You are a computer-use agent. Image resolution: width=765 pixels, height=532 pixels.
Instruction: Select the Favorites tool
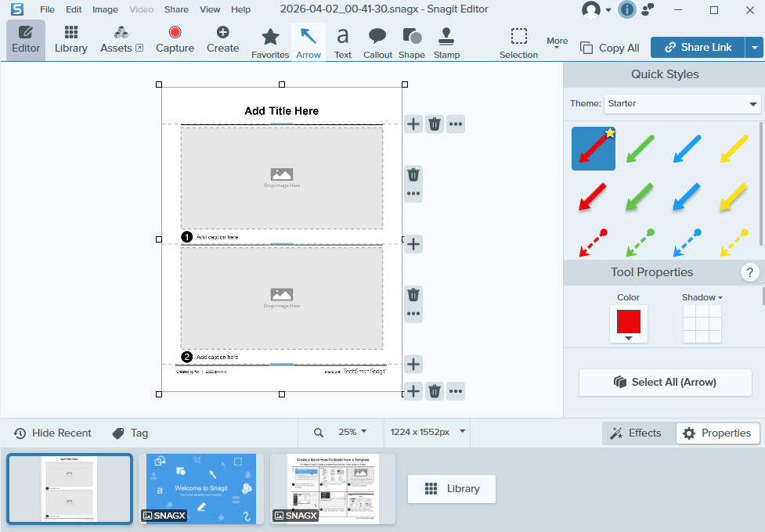(x=270, y=43)
